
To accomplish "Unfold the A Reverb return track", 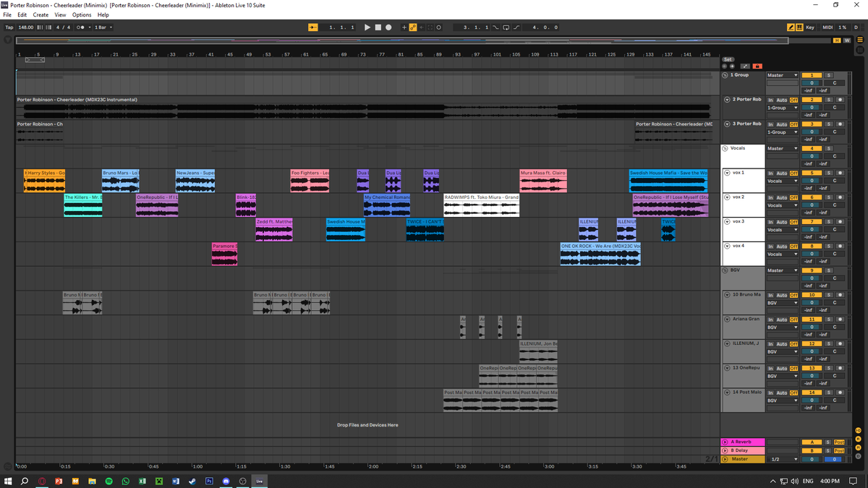I will pyautogui.click(x=725, y=442).
